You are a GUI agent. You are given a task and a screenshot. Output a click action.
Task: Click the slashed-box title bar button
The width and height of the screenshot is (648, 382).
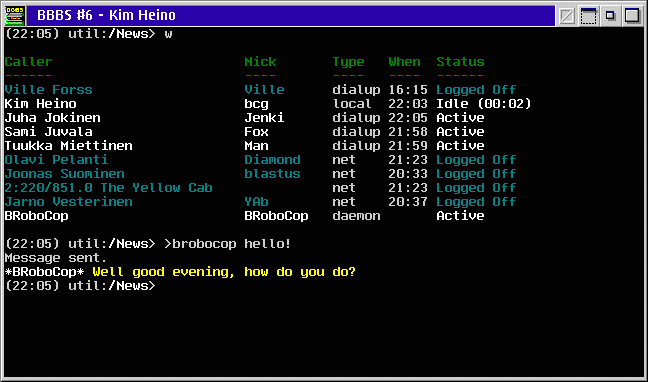pyautogui.click(x=566, y=16)
